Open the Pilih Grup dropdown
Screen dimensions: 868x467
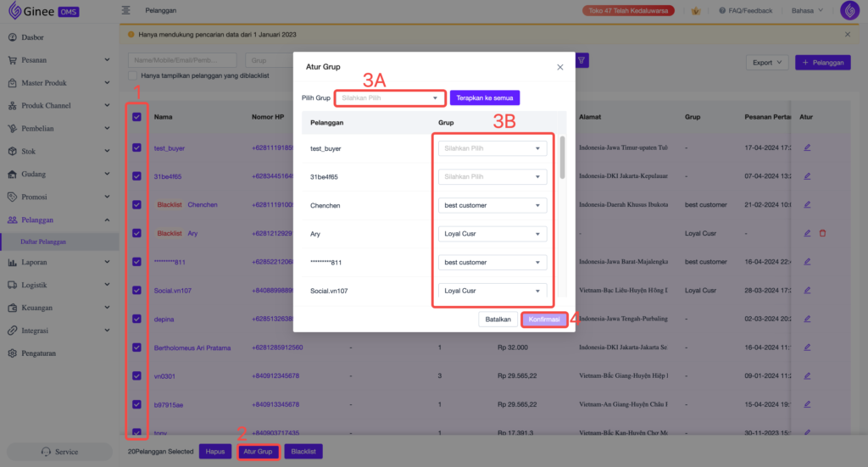390,98
